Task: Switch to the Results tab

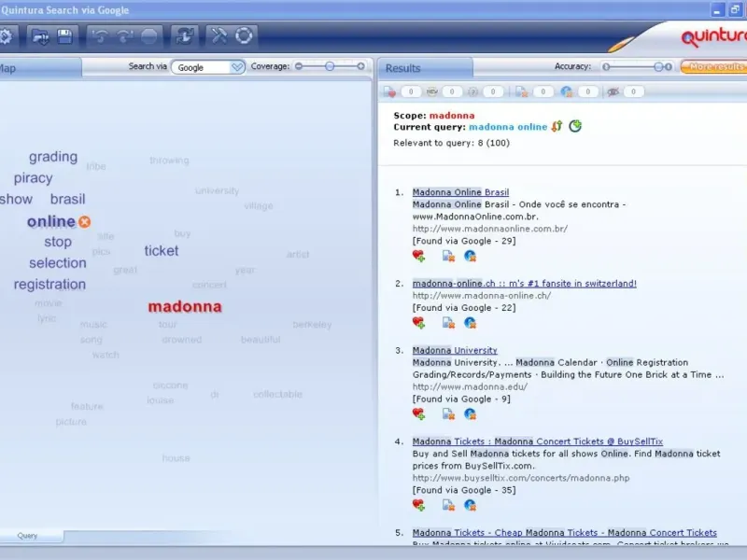Action: [x=403, y=68]
